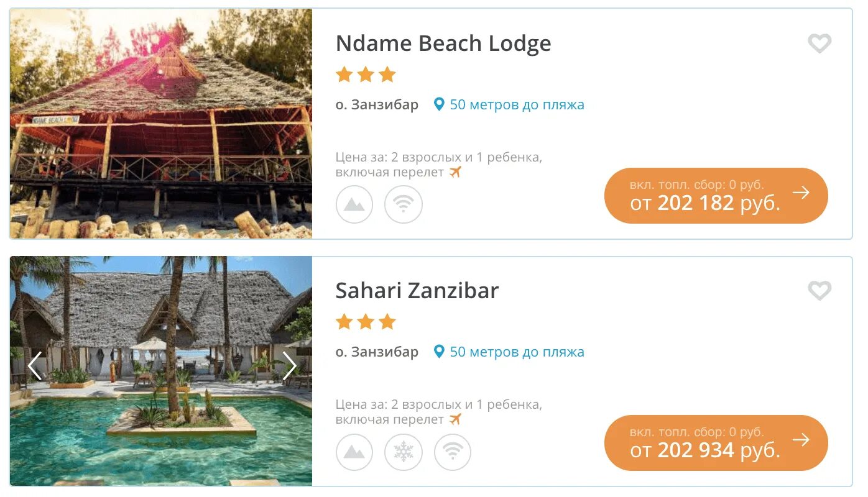This screenshot has width=868, height=497.
Task: Open Sahari Zanzibar hotel title
Action: 417,291
